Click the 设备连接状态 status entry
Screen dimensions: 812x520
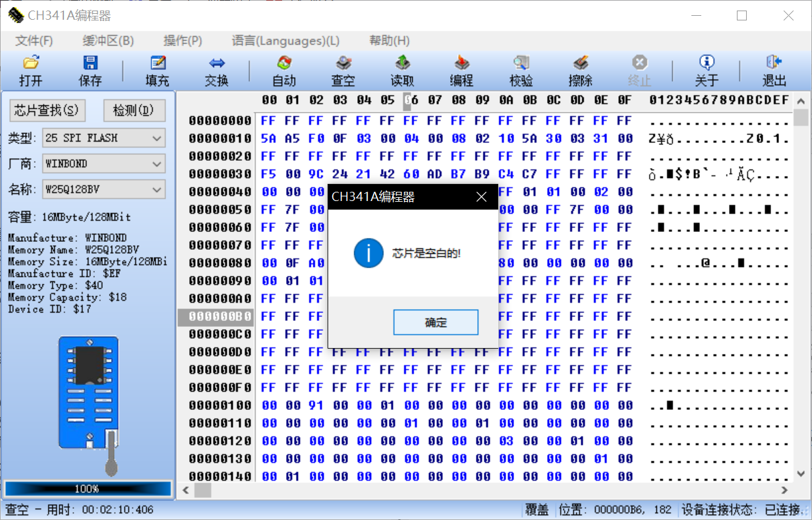[739, 509]
